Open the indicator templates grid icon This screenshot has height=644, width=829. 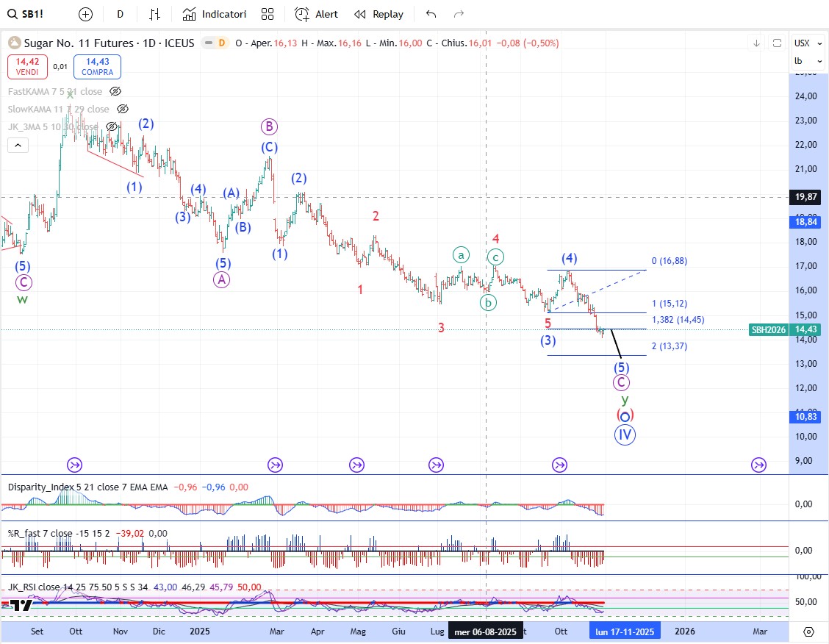coord(268,14)
